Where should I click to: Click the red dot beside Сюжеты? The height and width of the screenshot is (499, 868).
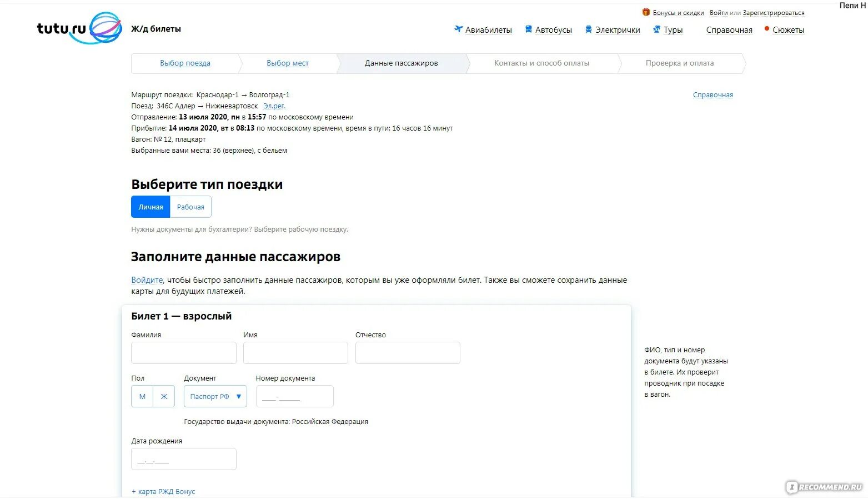pyautogui.click(x=767, y=28)
